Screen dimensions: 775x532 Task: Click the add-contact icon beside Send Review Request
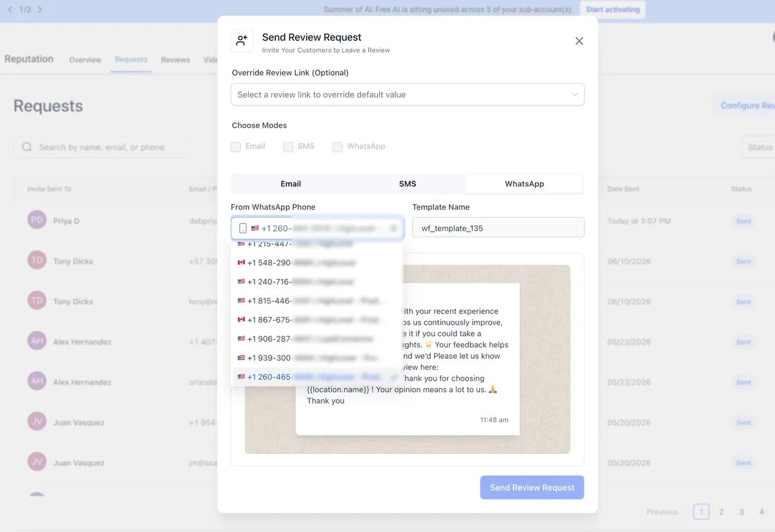tap(242, 41)
